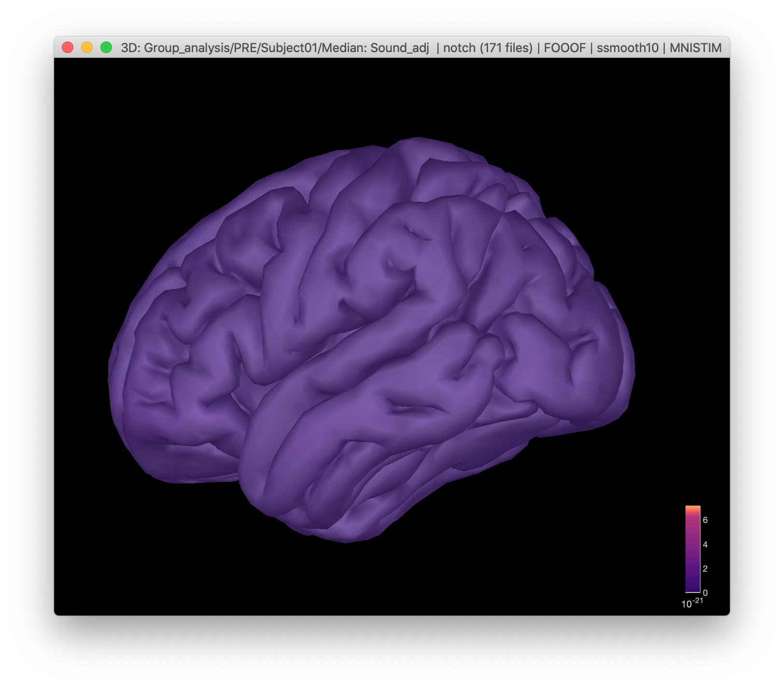Click colorbar tick label 4
The height and width of the screenshot is (687, 784).
point(705,545)
